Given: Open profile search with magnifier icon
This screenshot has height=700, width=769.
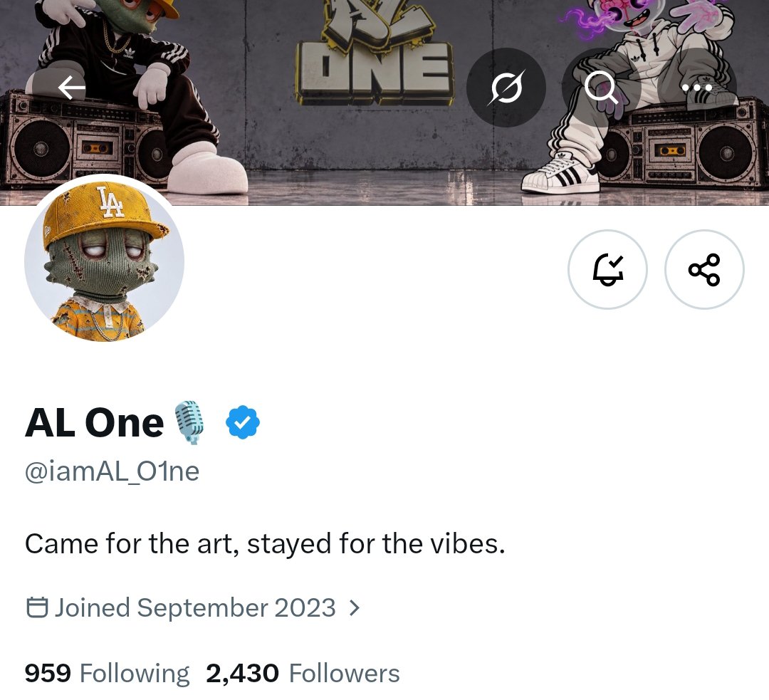Looking at the screenshot, I should tap(601, 88).
